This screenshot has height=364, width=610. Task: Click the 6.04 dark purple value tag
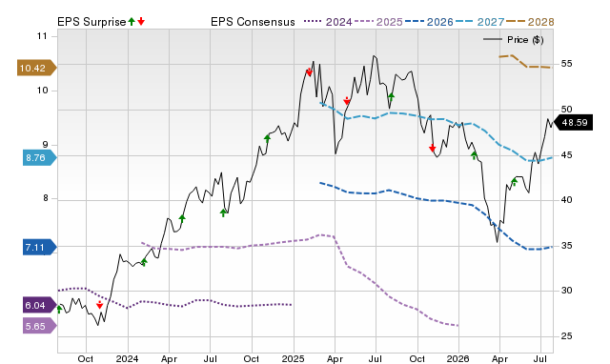tap(40, 305)
